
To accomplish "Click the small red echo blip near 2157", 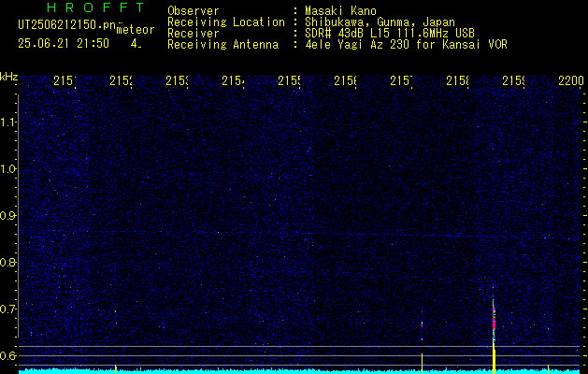I will [422, 324].
